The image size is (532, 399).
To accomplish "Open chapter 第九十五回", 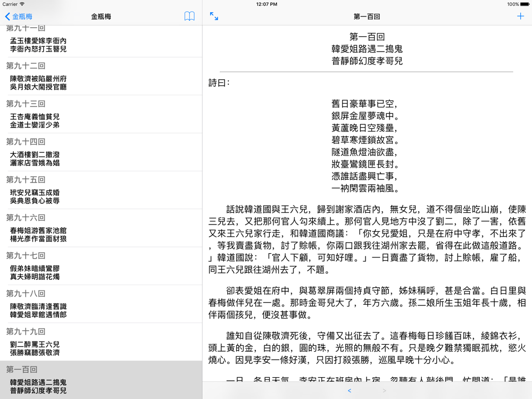I will tap(101, 190).
